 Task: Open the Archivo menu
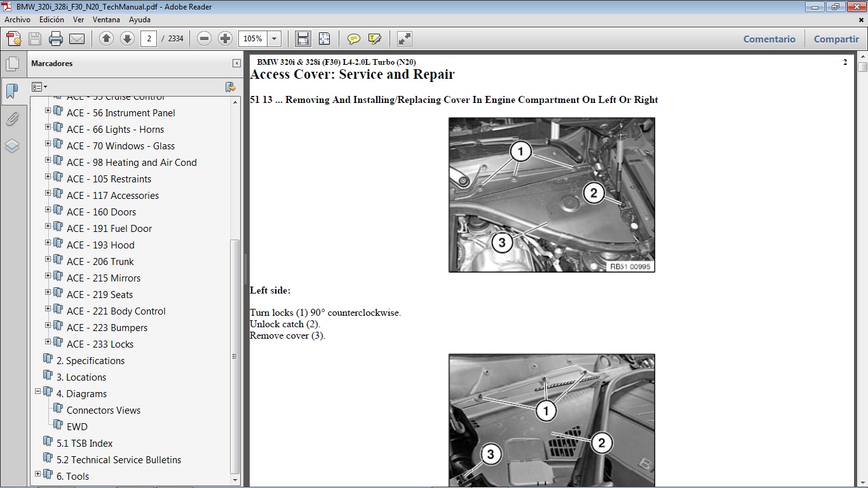(x=17, y=20)
